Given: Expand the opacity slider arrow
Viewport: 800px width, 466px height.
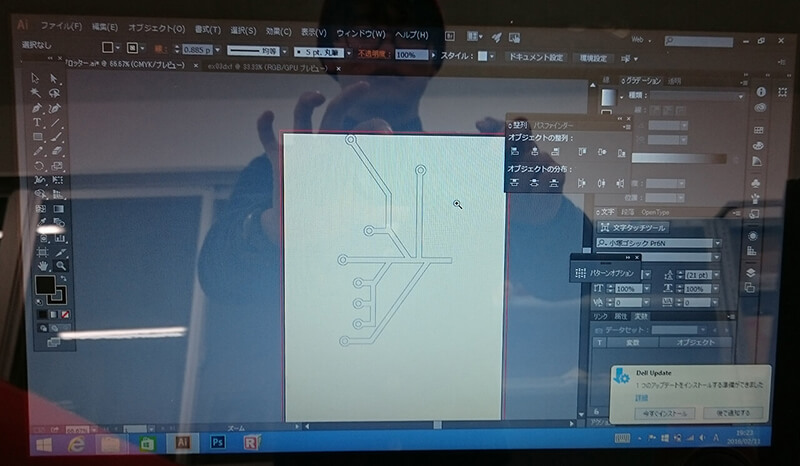Looking at the screenshot, I should coord(434,55).
